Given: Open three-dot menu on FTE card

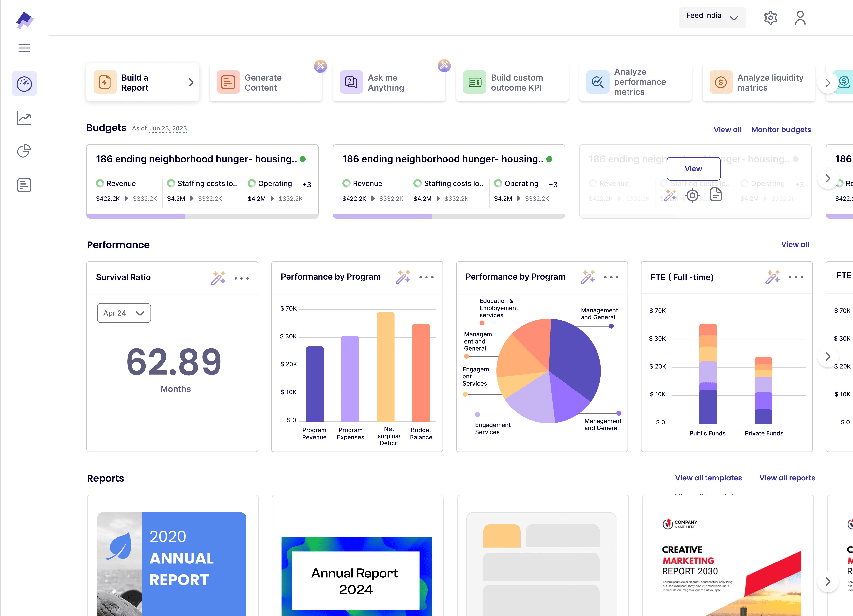Looking at the screenshot, I should pos(796,277).
